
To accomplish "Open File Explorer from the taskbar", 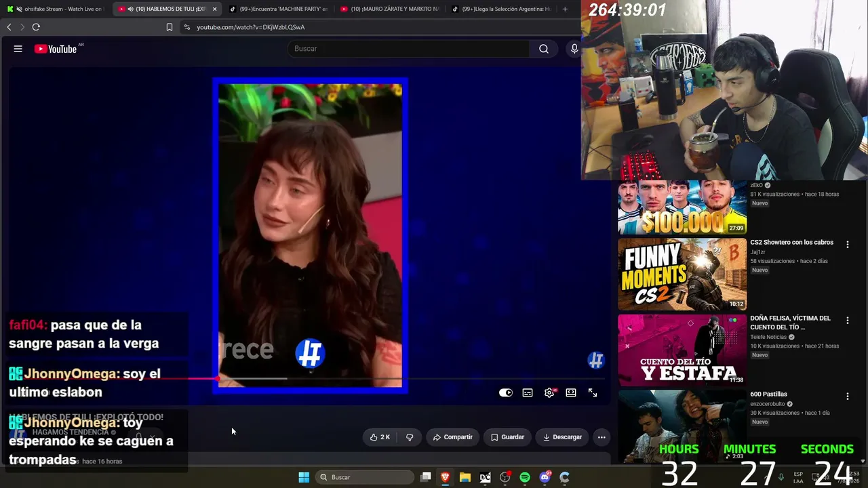I will [465, 477].
